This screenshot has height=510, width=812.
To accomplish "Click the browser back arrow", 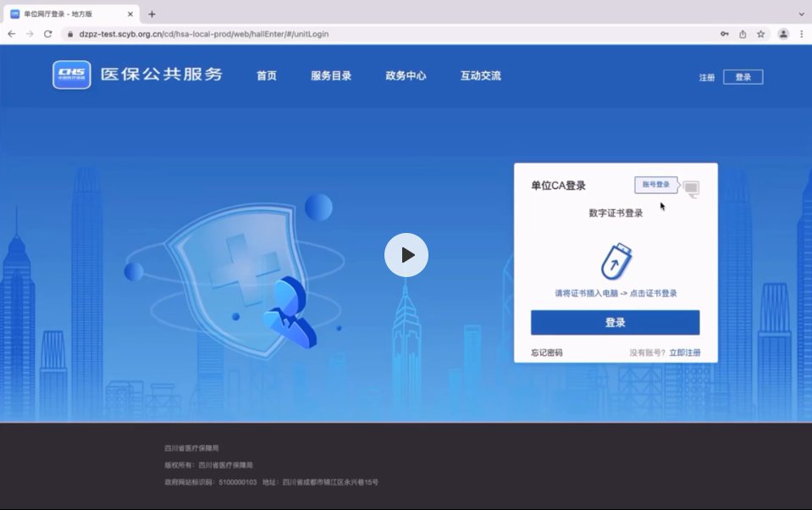I will 11,34.
